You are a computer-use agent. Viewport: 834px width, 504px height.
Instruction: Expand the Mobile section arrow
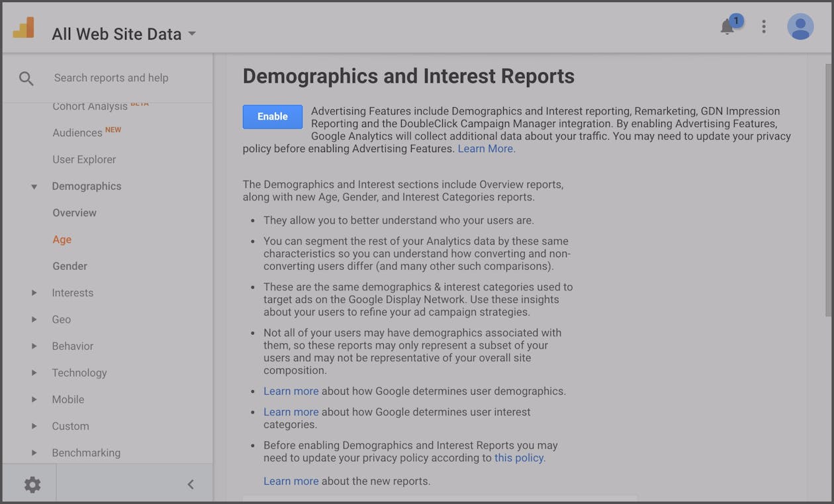click(34, 399)
